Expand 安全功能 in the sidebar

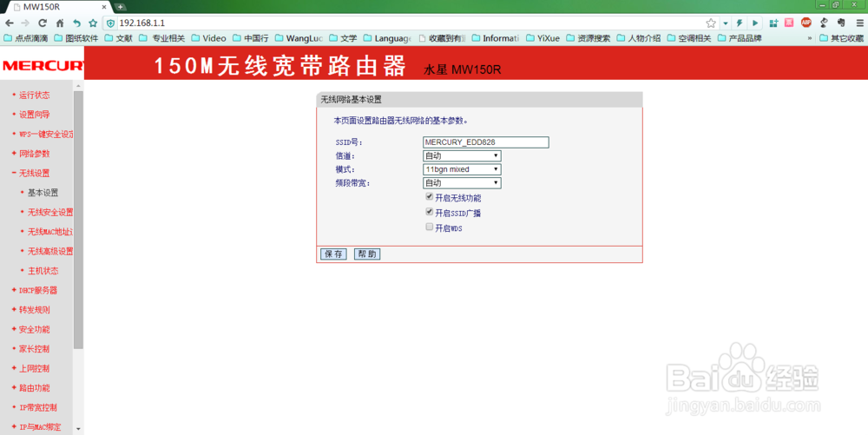coord(35,329)
